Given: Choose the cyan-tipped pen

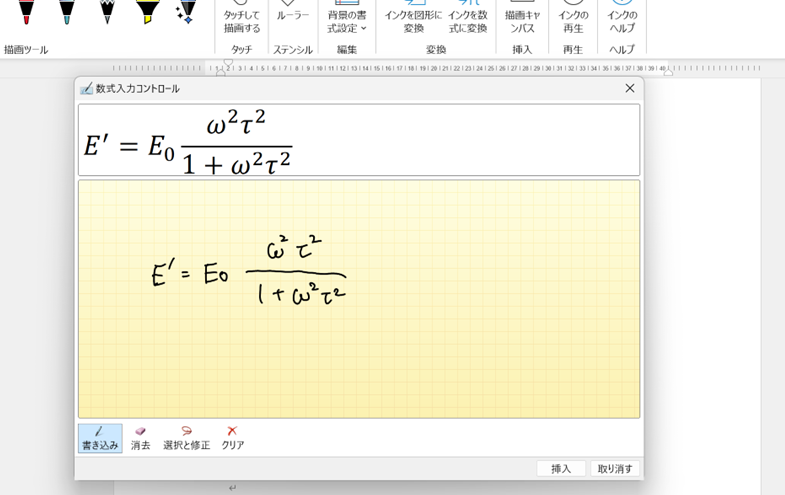Looking at the screenshot, I should tap(67, 10).
